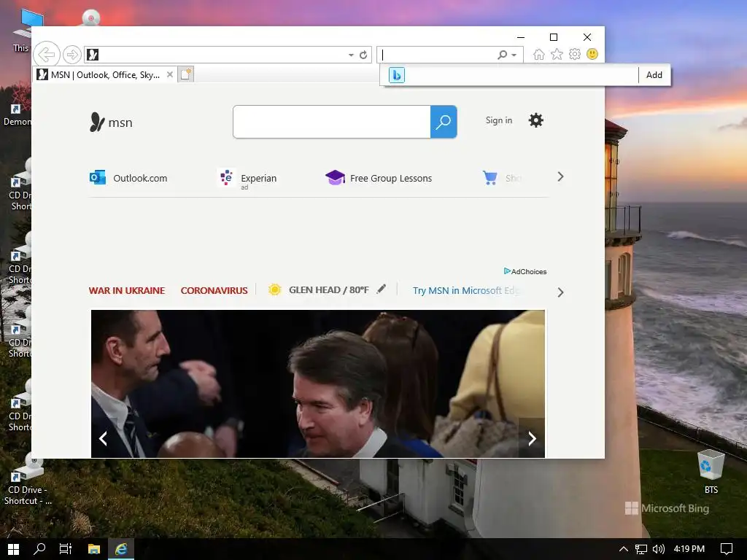Open CORONAVIRUS topic
The width and height of the screenshot is (747, 560).
pos(214,290)
